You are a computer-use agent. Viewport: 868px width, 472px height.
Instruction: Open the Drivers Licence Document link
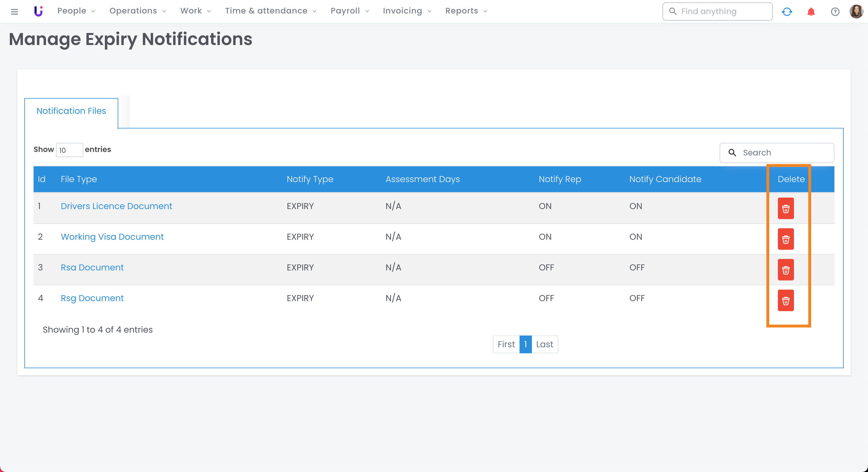(x=116, y=206)
